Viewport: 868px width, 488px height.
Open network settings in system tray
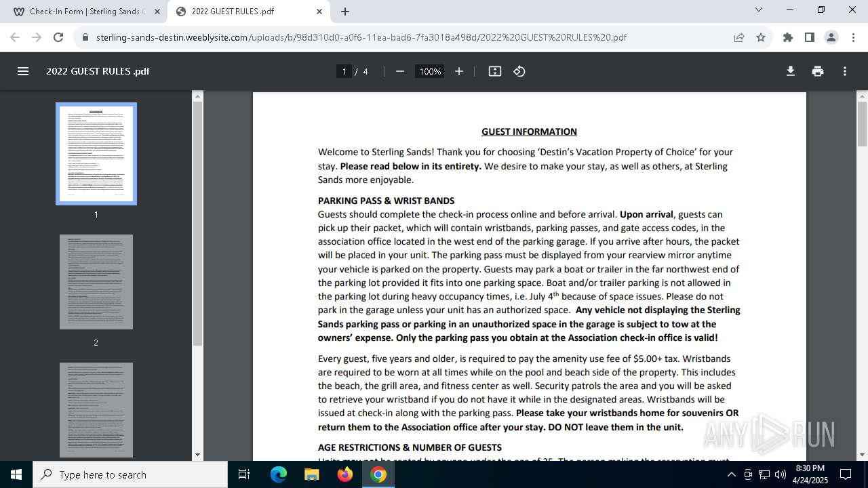click(764, 474)
